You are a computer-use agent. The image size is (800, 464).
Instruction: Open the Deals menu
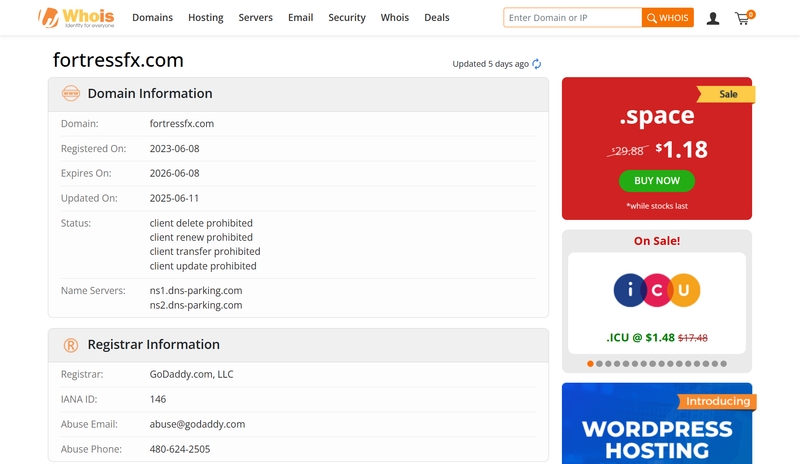tap(437, 17)
